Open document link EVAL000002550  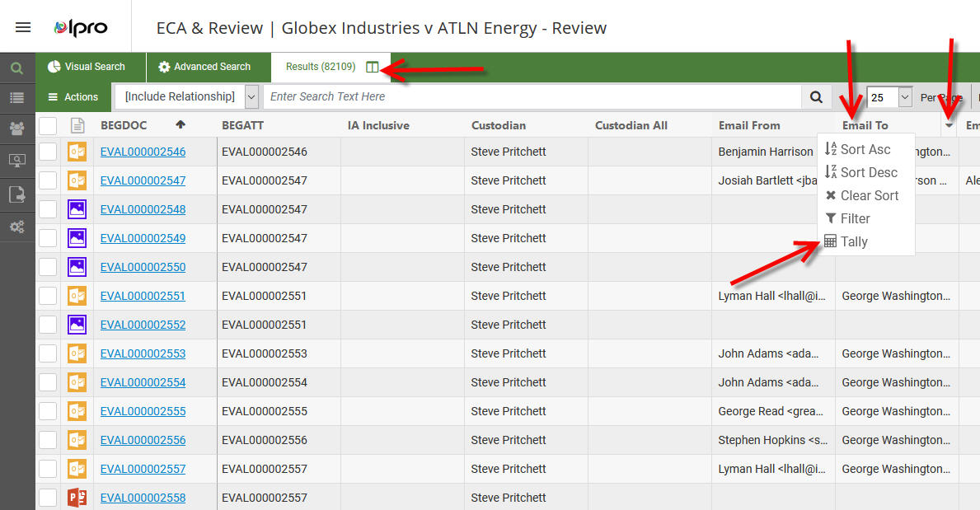click(143, 267)
